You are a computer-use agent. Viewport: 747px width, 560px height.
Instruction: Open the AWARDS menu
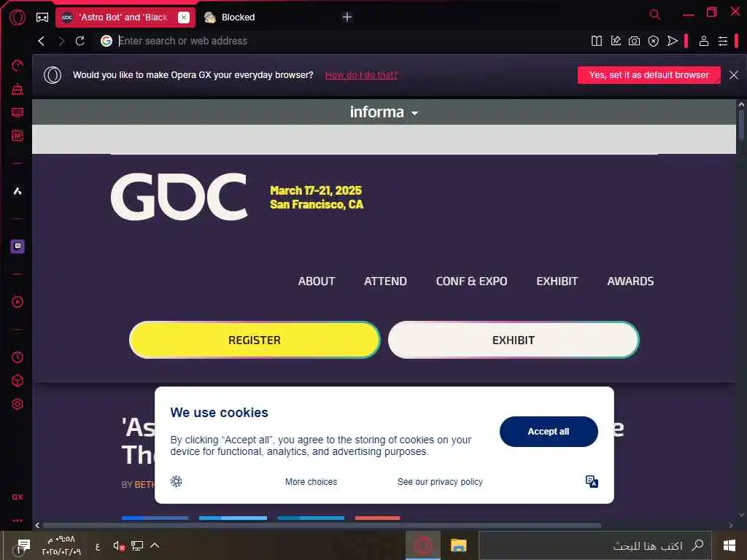(x=630, y=281)
